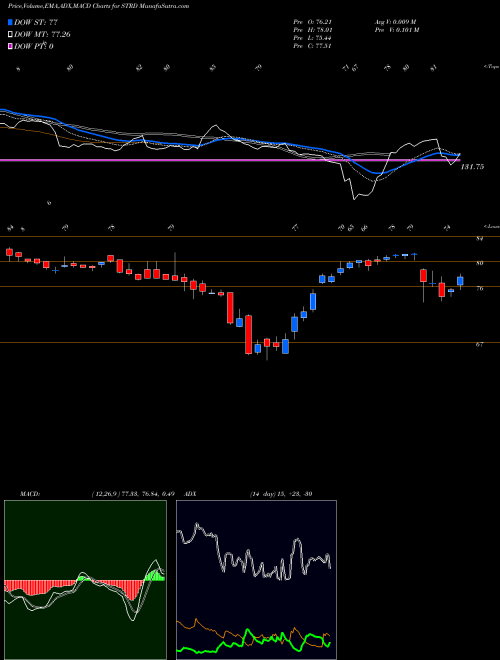Click the 80 price axis label

(479, 263)
